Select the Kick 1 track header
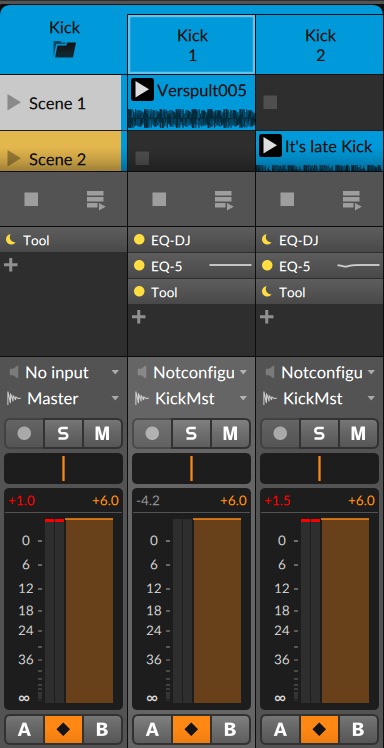 pos(192,44)
